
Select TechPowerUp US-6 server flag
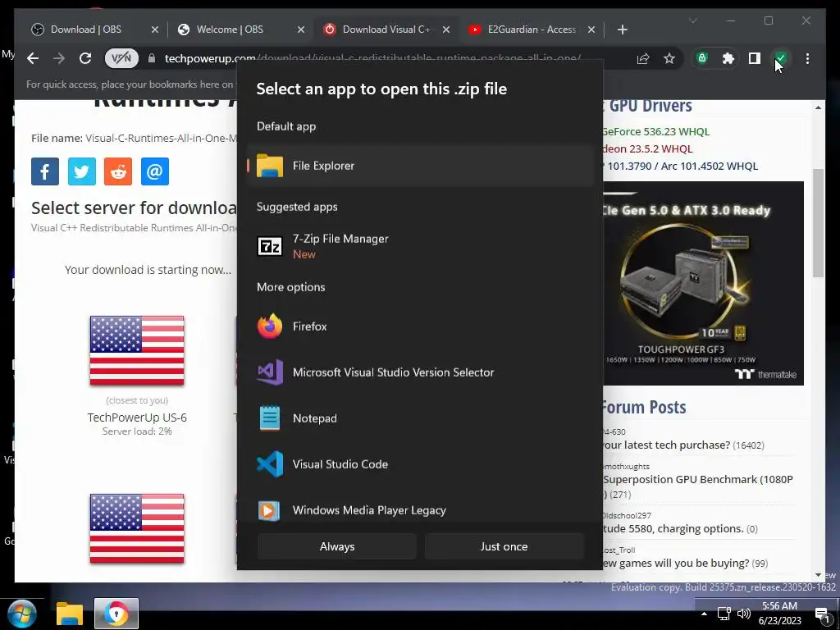[x=137, y=350]
